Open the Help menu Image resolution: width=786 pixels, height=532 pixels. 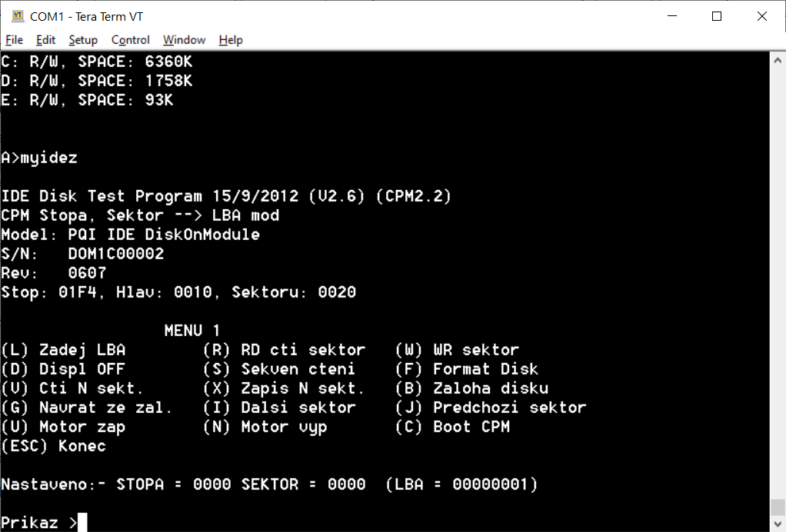tap(230, 40)
